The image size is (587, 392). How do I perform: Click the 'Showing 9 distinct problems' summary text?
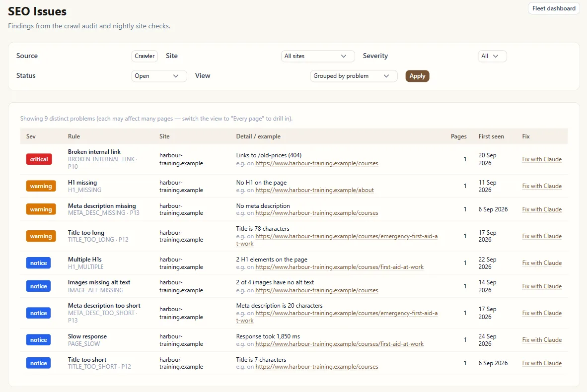156,119
